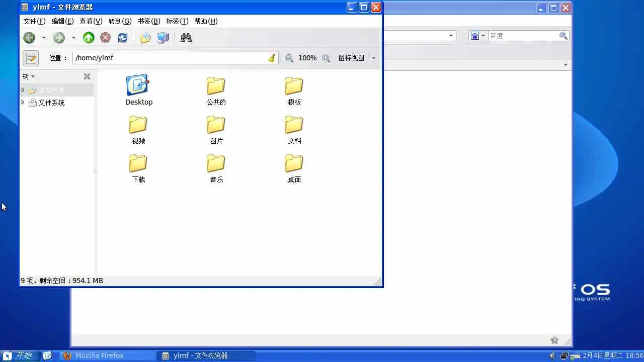Open the 文件(F) menu
This screenshot has height=362, width=644.
[x=34, y=21]
